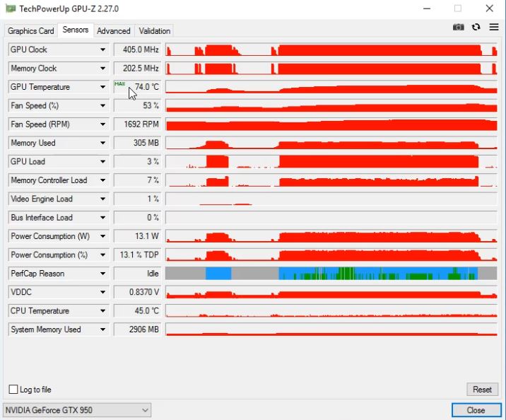This screenshot has width=506, height=420.
Task: Open the GPU Load sensor dropdown
Action: point(102,162)
